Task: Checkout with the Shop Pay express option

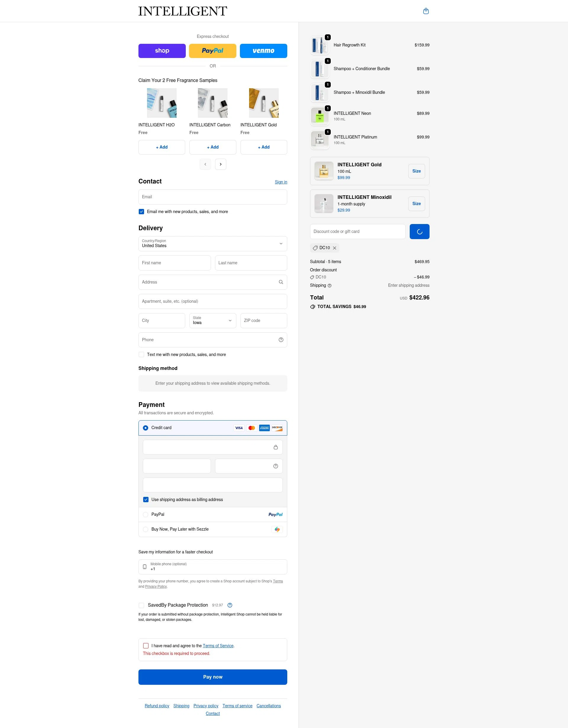Action: pyautogui.click(x=162, y=51)
